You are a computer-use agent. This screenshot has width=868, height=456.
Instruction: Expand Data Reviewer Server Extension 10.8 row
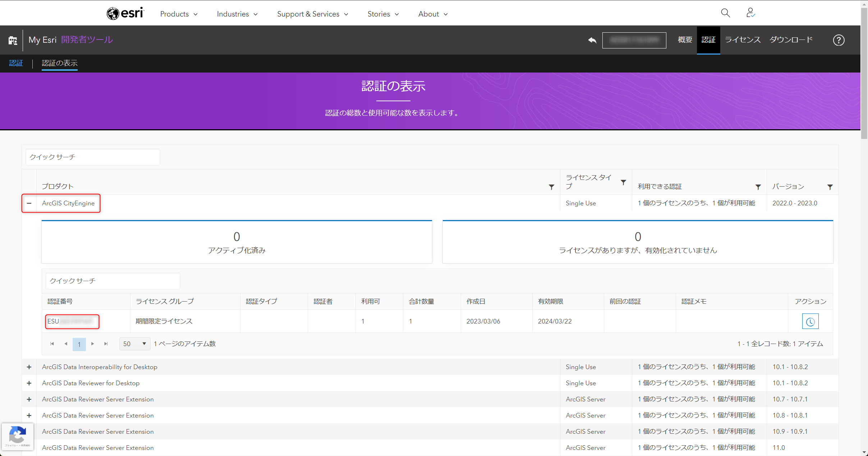29,415
